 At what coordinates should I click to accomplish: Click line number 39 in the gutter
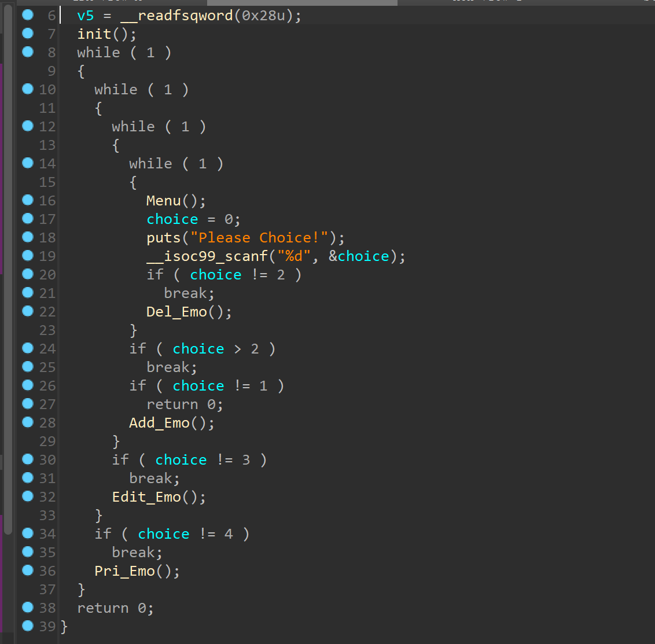click(x=47, y=627)
